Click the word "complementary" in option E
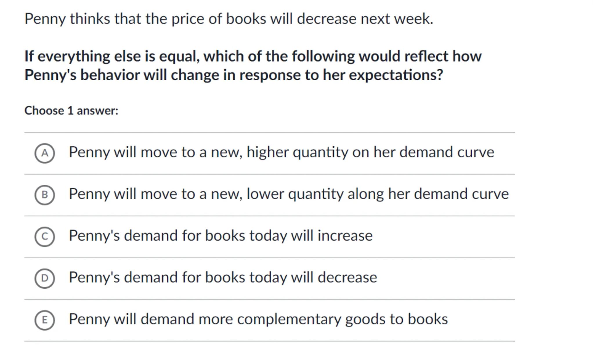 (289, 319)
